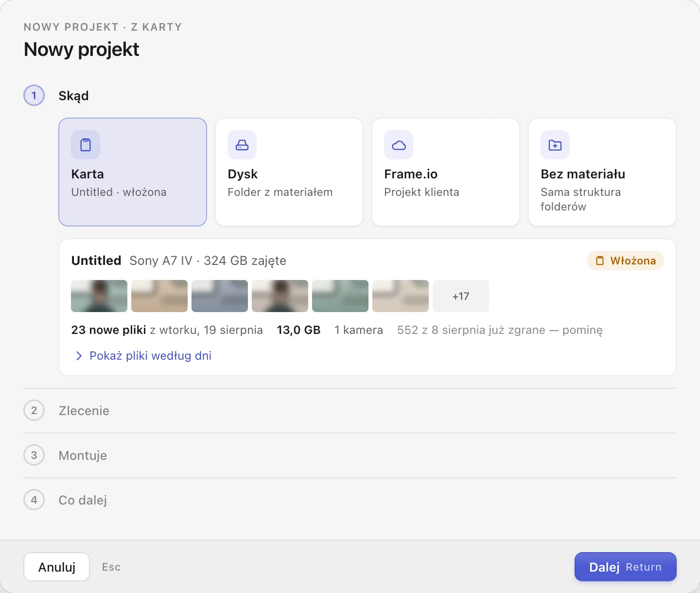700x593 pixels.
Task: Click the Nowy projekt title
Action: tap(81, 50)
